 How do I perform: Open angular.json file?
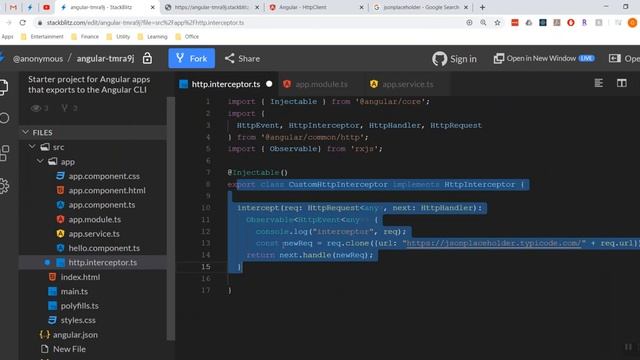[x=75, y=334]
